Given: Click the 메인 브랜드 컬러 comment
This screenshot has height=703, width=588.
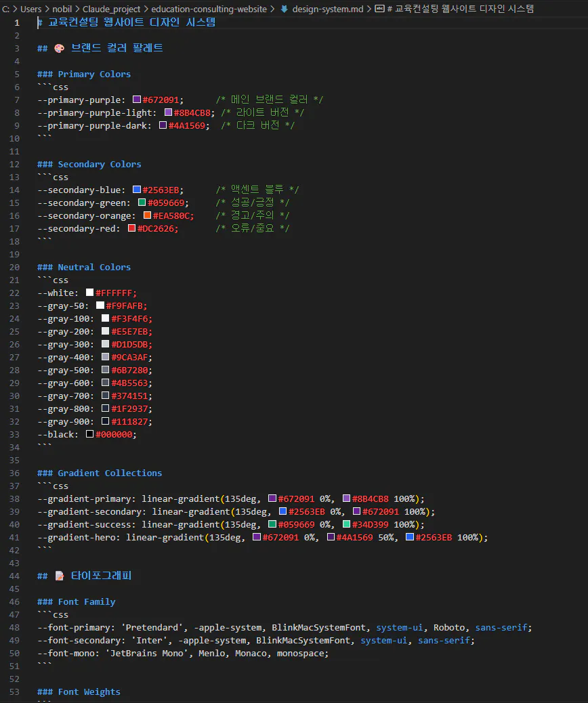Looking at the screenshot, I should 269,100.
